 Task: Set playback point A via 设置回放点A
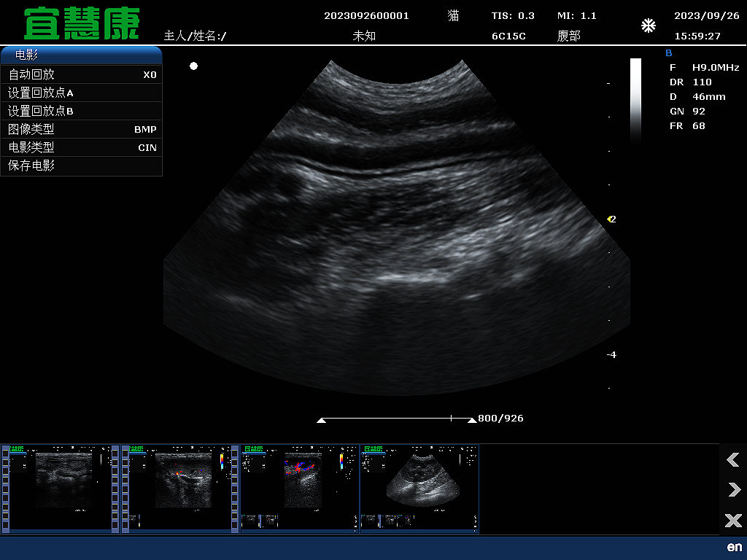[x=81, y=93]
